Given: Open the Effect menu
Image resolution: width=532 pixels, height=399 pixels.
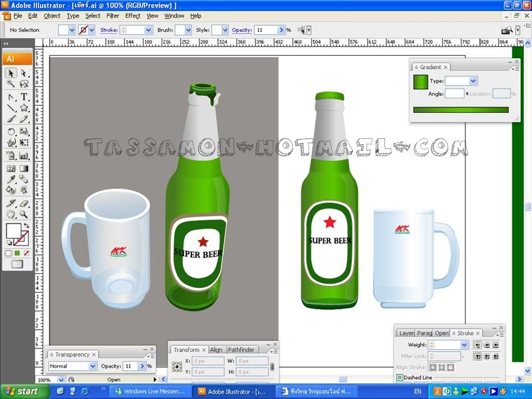Looking at the screenshot, I should point(132,15).
